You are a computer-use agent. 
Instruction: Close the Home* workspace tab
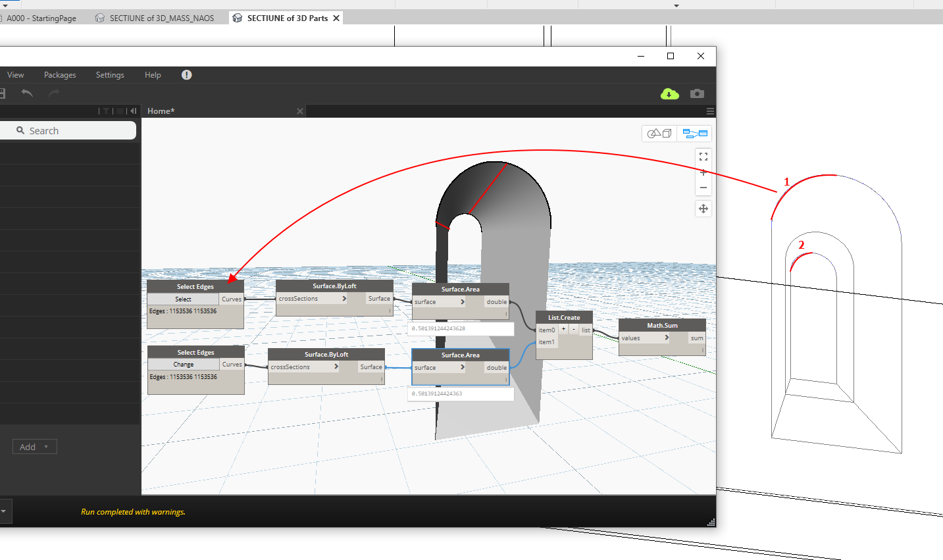300,111
